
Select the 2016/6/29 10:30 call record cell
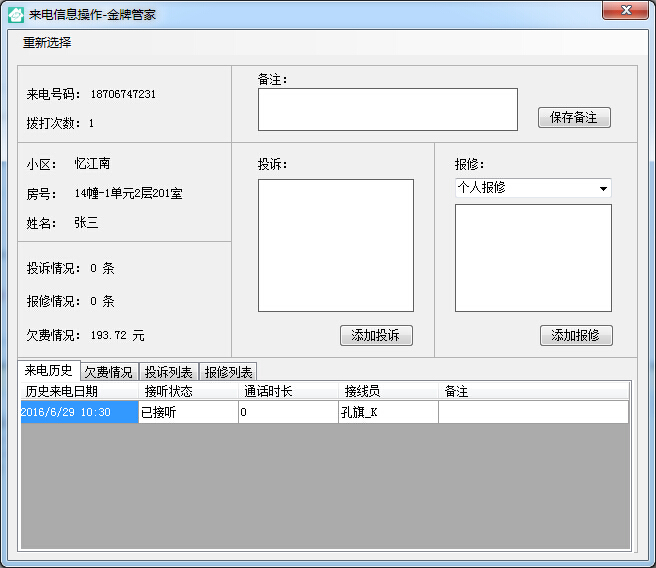click(x=79, y=412)
